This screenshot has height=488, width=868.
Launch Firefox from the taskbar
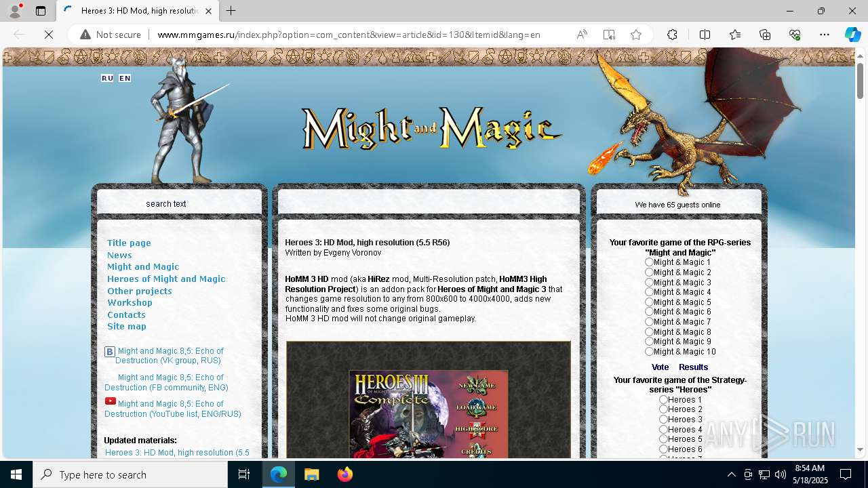(x=344, y=474)
